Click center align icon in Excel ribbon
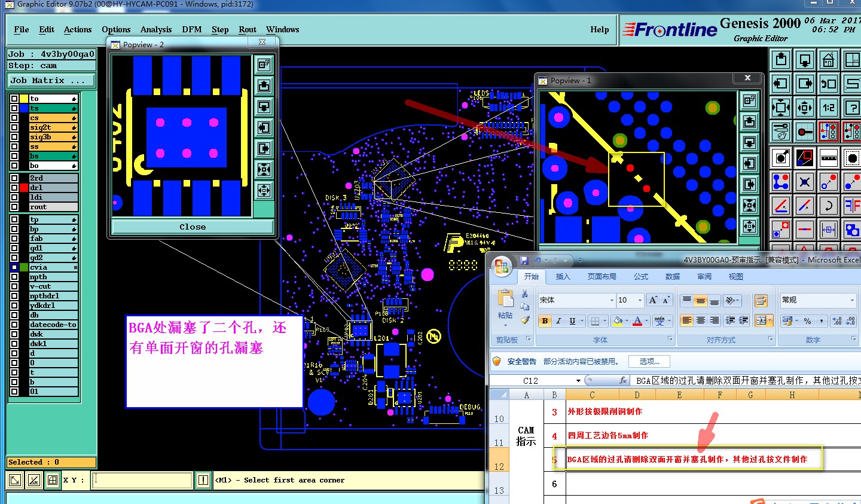Viewport: 861px width, 504px height. tap(700, 321)
